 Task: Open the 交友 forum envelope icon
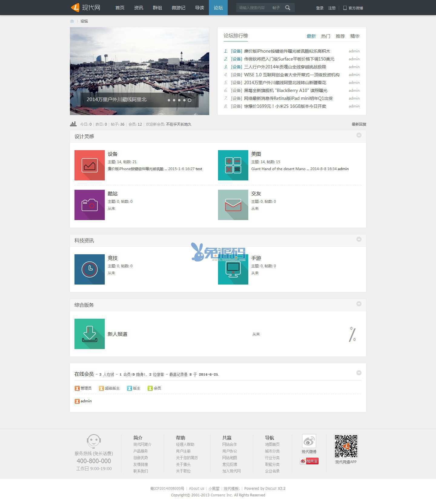(x=233, y=205)
